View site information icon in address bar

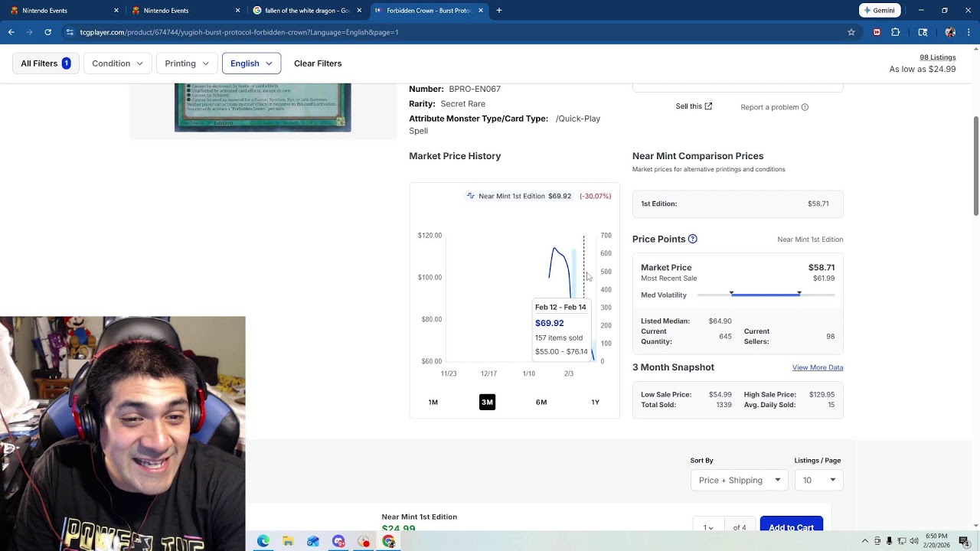click(x=70, y=32)
